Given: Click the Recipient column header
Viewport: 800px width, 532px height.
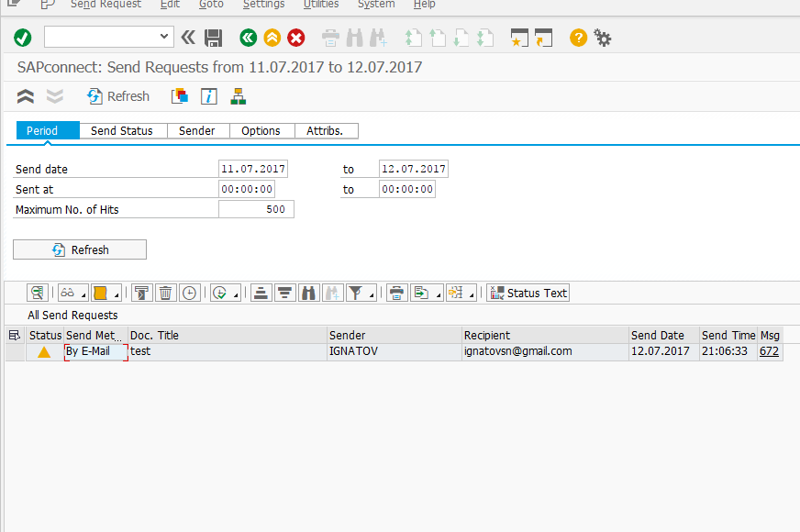Looking at the screenshot, I should click(545, 335).
